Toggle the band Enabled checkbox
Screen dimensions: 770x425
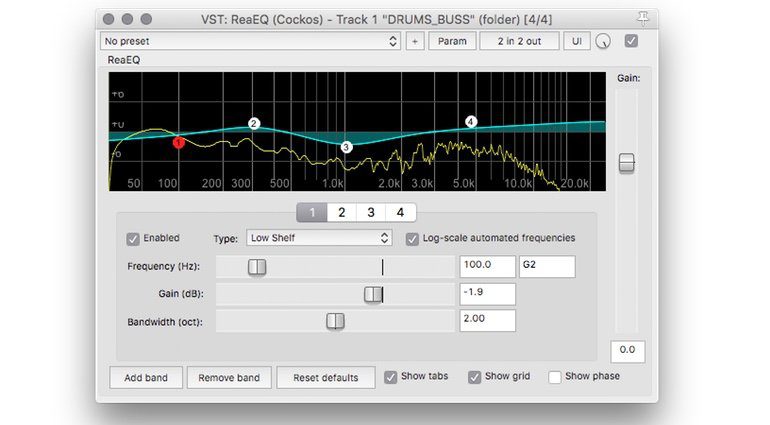tap(133, 239)
